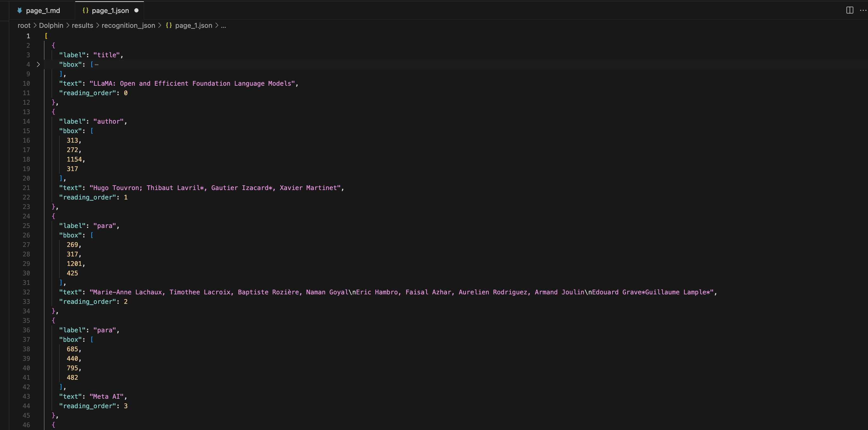Click the text "LLaMA: Open and Efficient Foundation Language Models"
The image size is (868, 430).
[x=192, y=83]
